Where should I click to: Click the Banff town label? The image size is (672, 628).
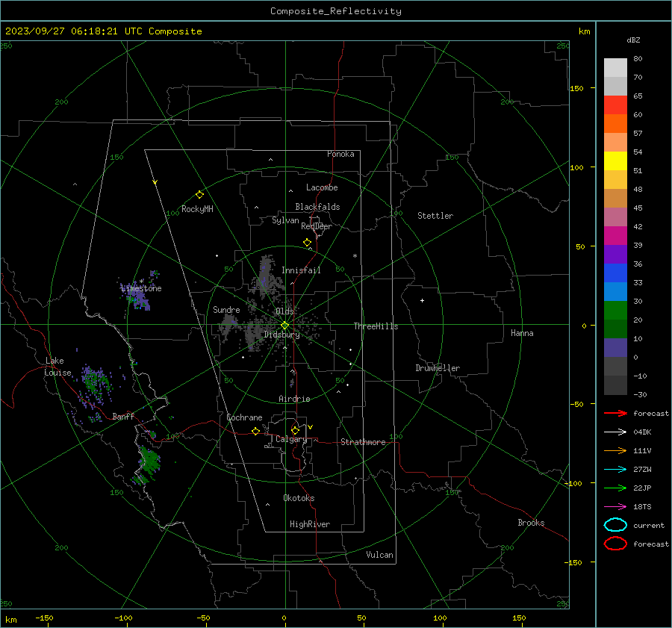[x=123, y=416]
